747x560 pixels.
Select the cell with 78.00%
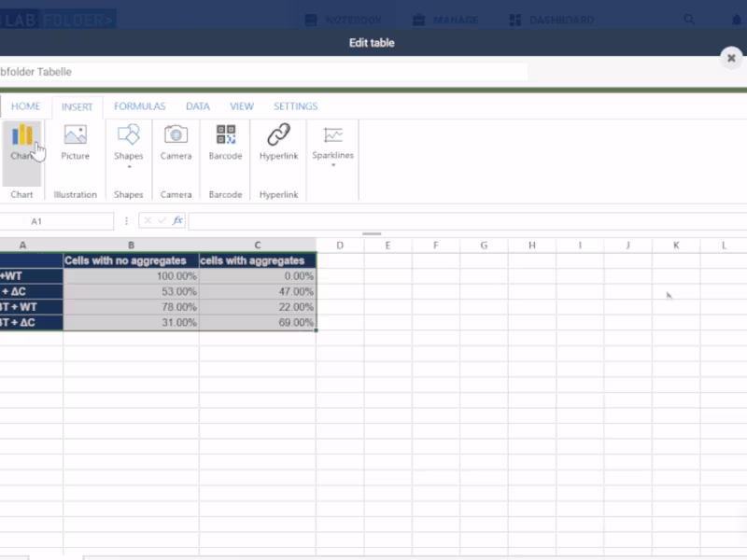(131, 307)
